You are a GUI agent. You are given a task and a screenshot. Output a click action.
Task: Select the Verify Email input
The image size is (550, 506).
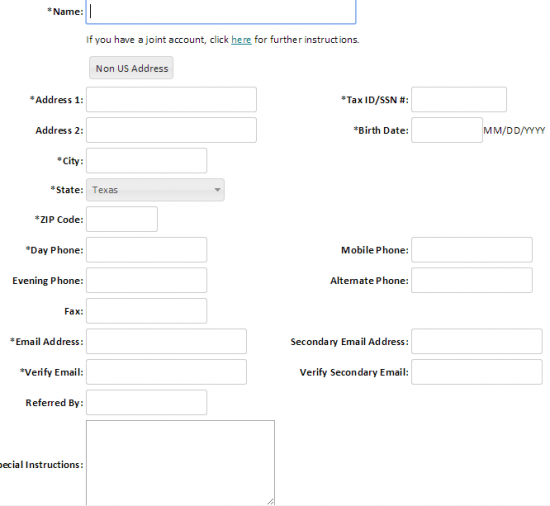pos(166,372)
